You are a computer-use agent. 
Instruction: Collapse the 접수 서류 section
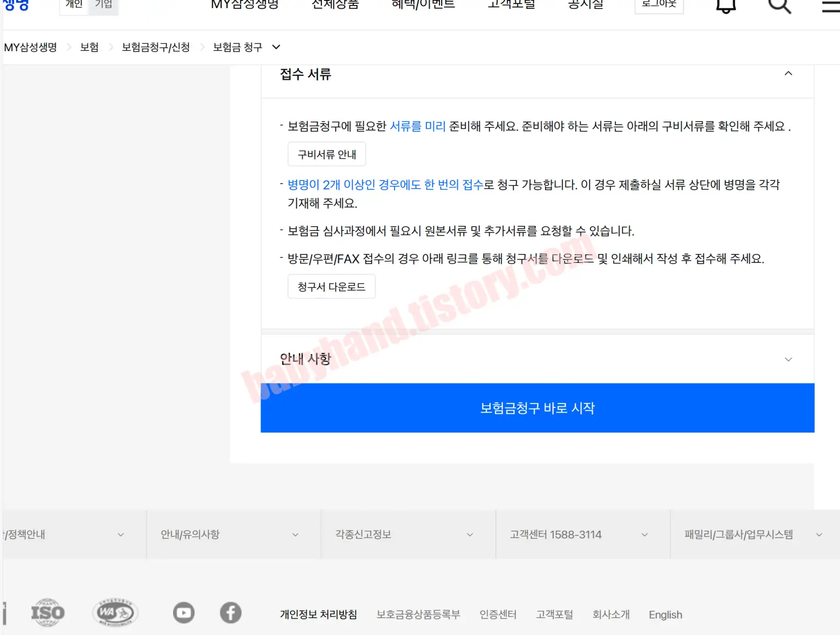click(x=788, y=74)
